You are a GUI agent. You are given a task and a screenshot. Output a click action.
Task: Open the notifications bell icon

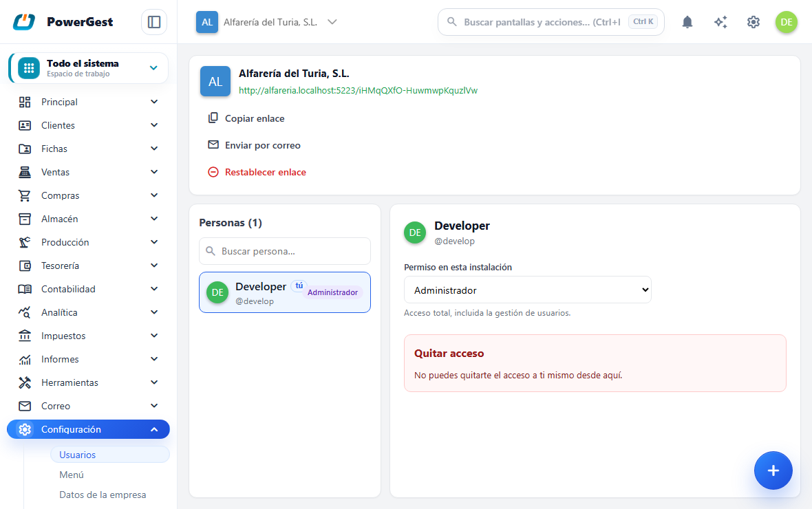[687, 22]
